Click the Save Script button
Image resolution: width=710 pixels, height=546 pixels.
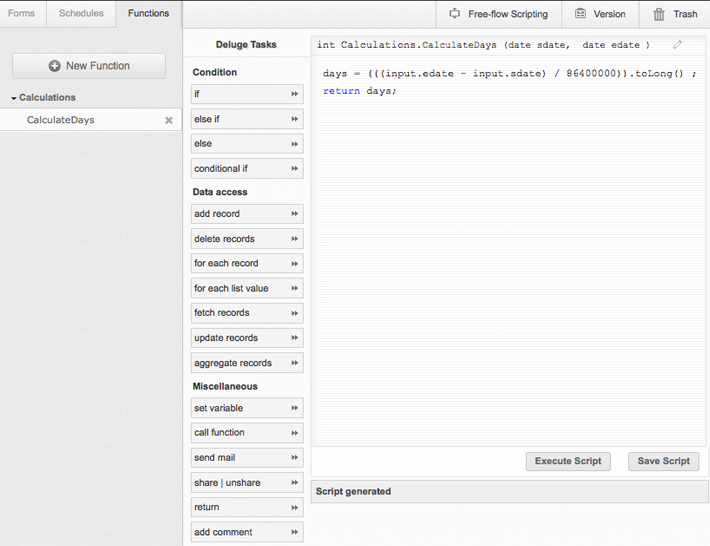(x=663, y=461)
